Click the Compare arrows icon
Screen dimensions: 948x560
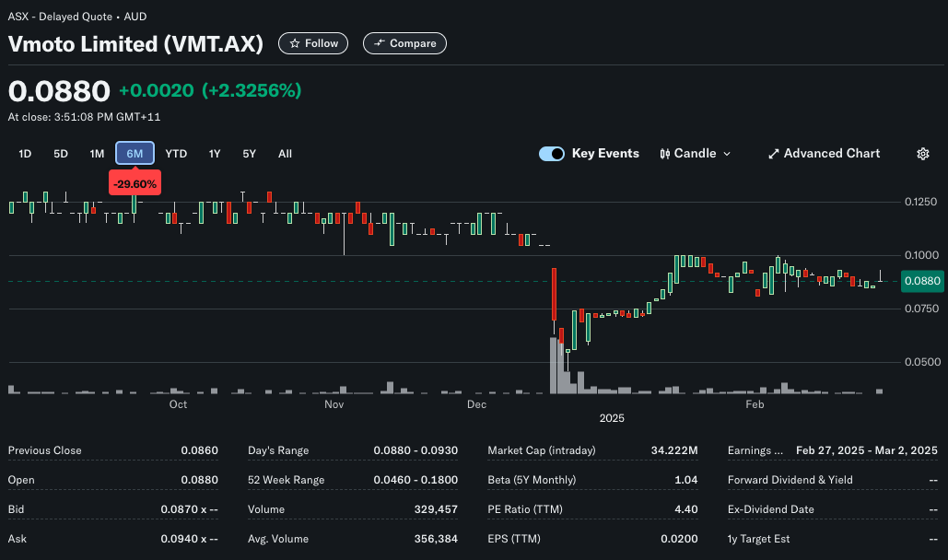coord(379,43)
